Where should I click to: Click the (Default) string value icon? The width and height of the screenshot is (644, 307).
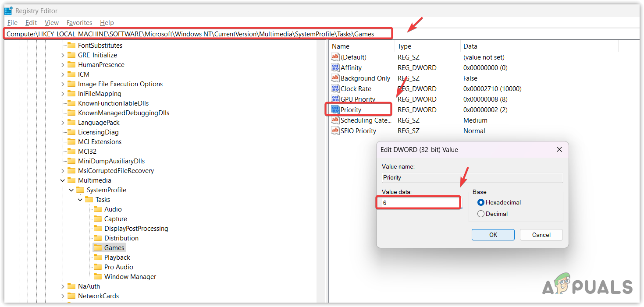click(335, 57)
